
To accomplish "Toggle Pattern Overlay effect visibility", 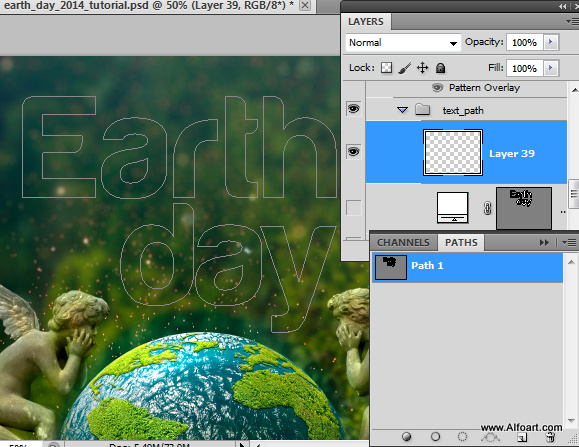I will (438, 88).
